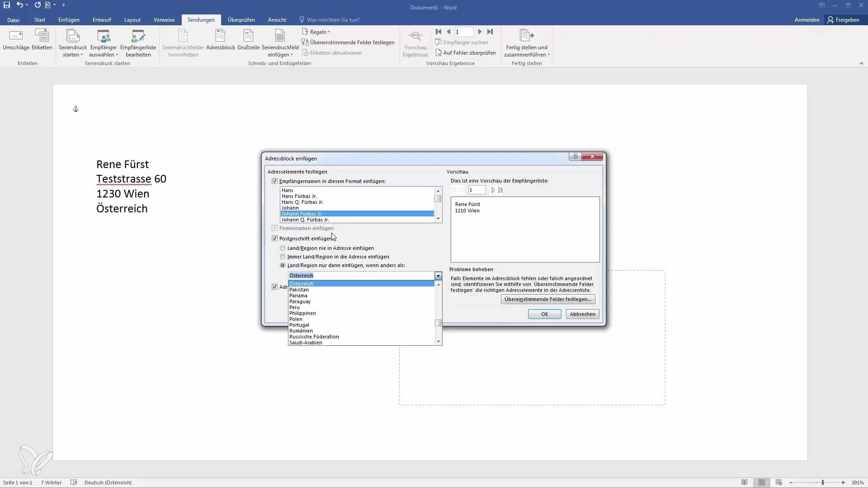The height and width of the screenshot is (488, 868).
Task: Click Freigeben share button
Action: point(843,20)
